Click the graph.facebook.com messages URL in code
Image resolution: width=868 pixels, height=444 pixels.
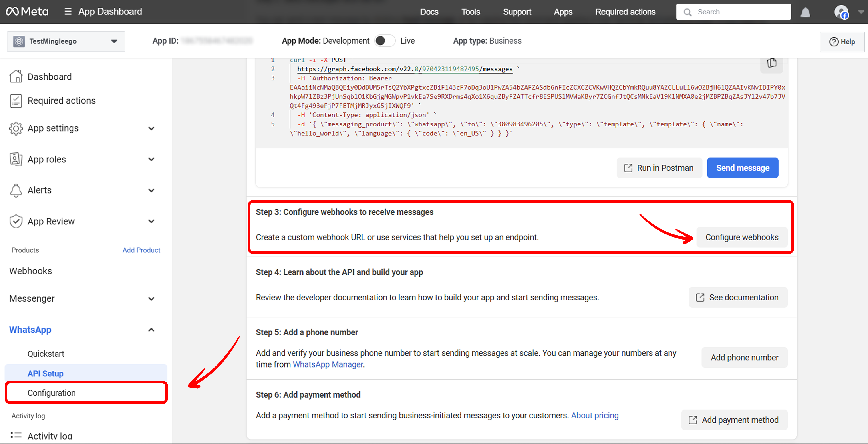[405, 69]
